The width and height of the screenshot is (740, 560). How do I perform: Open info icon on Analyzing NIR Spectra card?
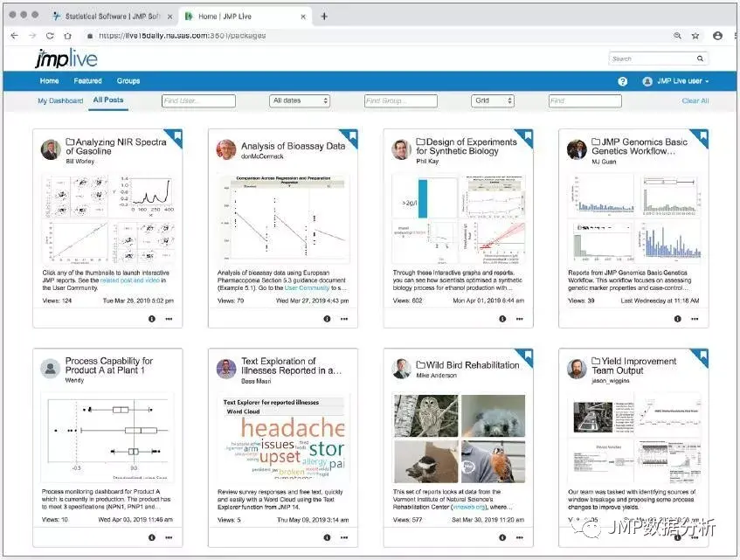pyautogui.click(x=151, y=319)
